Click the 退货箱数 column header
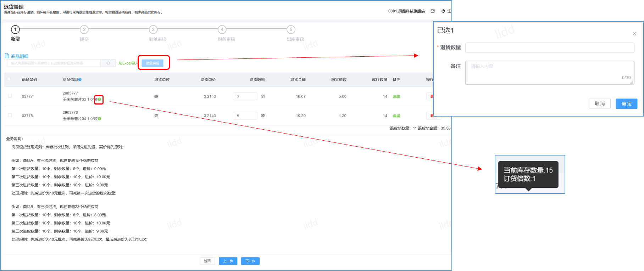 click(339, 80)
